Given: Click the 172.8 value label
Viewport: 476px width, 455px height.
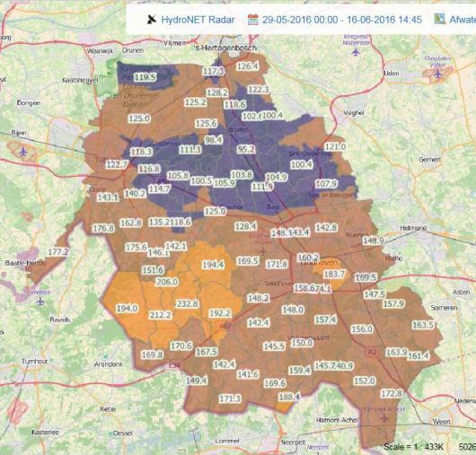Looking at the screenshot, I should pyautogui.click(x=392, y=394).
